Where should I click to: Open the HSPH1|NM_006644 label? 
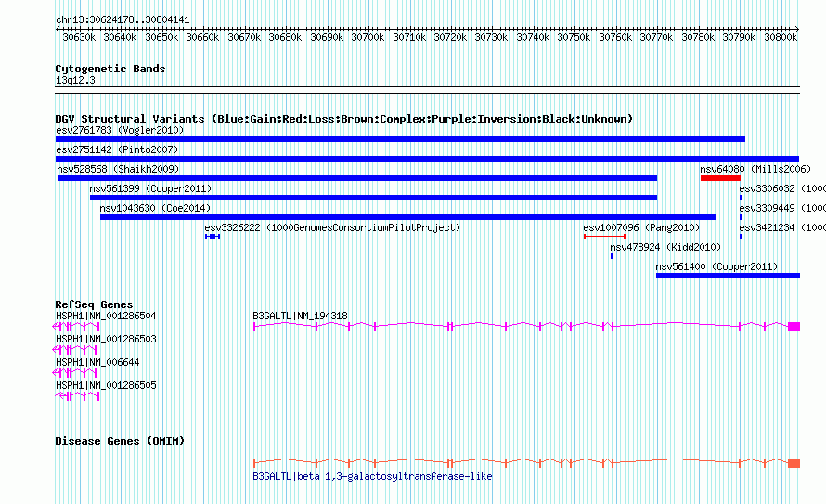tap(97, 362)
